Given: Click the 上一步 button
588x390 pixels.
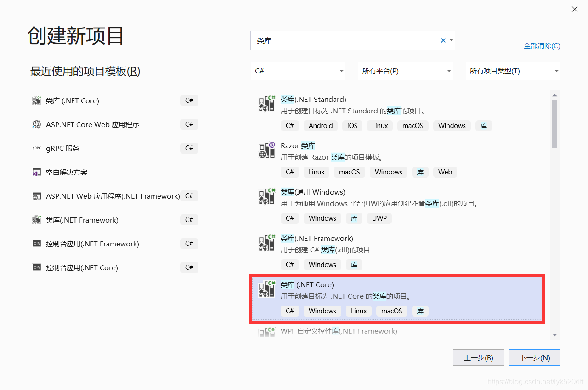Looking at the screenshot, I should coord(479,357).
